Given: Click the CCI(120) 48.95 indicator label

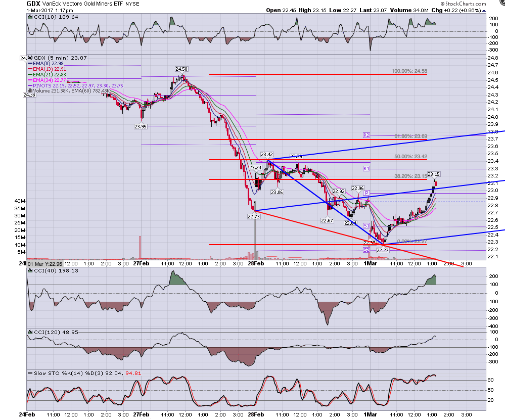Looking at the screenshot, I should point(56,333).
